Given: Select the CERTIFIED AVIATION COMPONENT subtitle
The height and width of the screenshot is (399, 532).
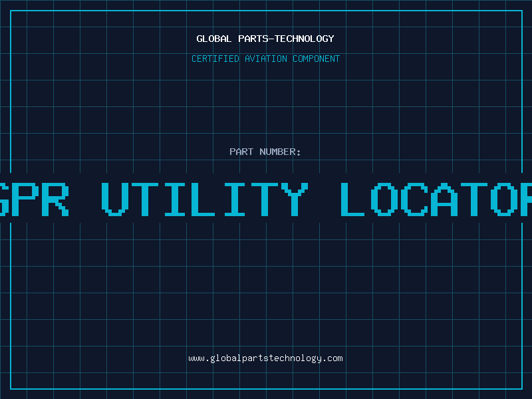Looking at the screenshot, I should [265, 59].
